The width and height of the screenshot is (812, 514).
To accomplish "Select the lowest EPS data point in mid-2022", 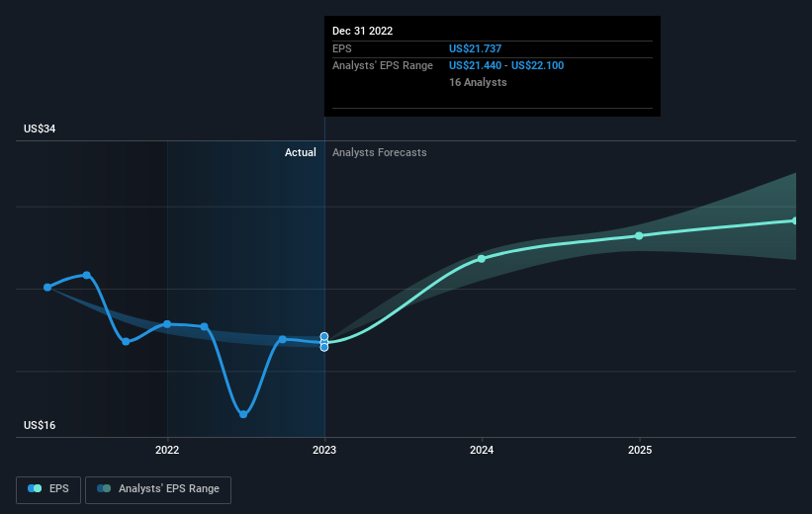I will [x=243, y=414].
